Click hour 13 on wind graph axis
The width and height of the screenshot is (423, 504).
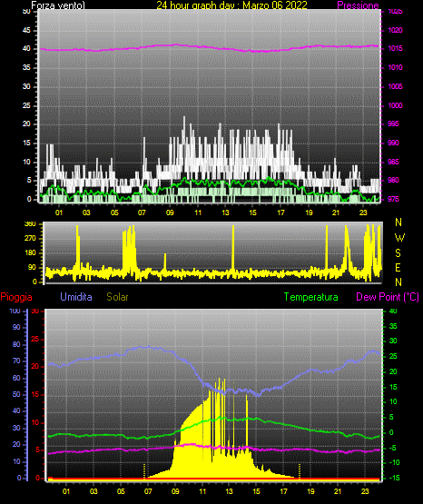(x=225, y=212)
